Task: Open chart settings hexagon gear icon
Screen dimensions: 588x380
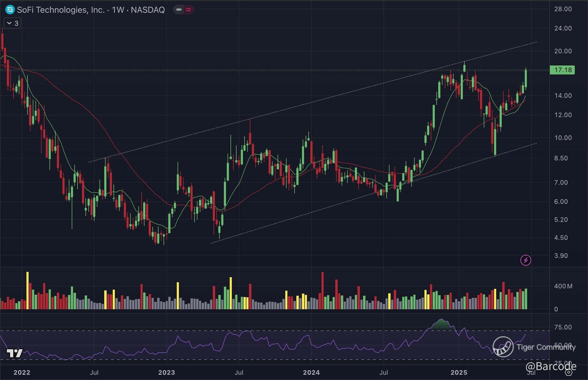Action: click(x=568, y=372)
